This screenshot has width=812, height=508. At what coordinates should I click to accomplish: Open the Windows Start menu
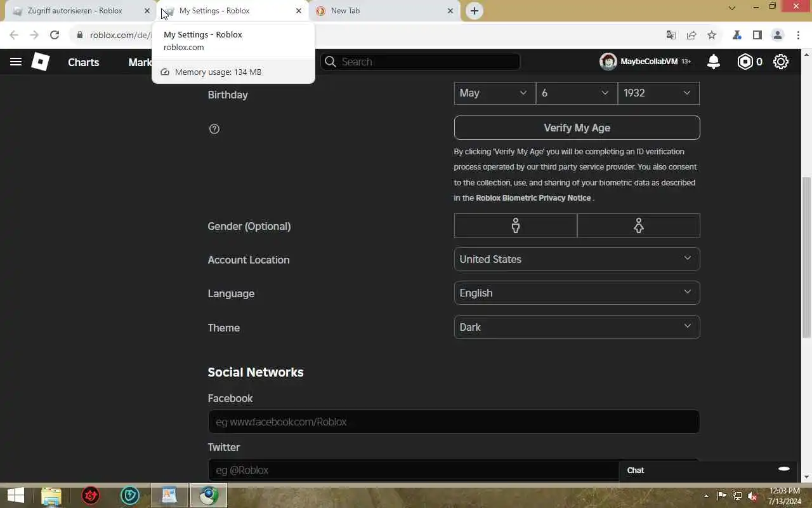click(16, 495)
